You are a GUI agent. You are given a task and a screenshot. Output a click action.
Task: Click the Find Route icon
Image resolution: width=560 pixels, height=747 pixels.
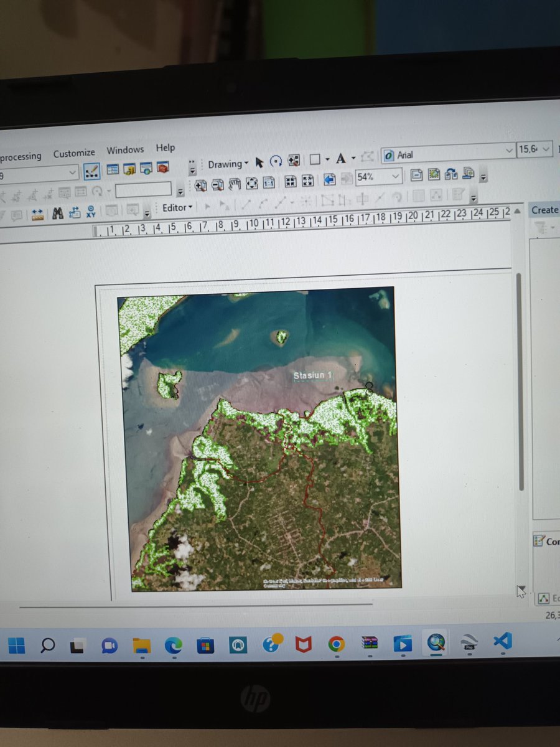point(75,212)
